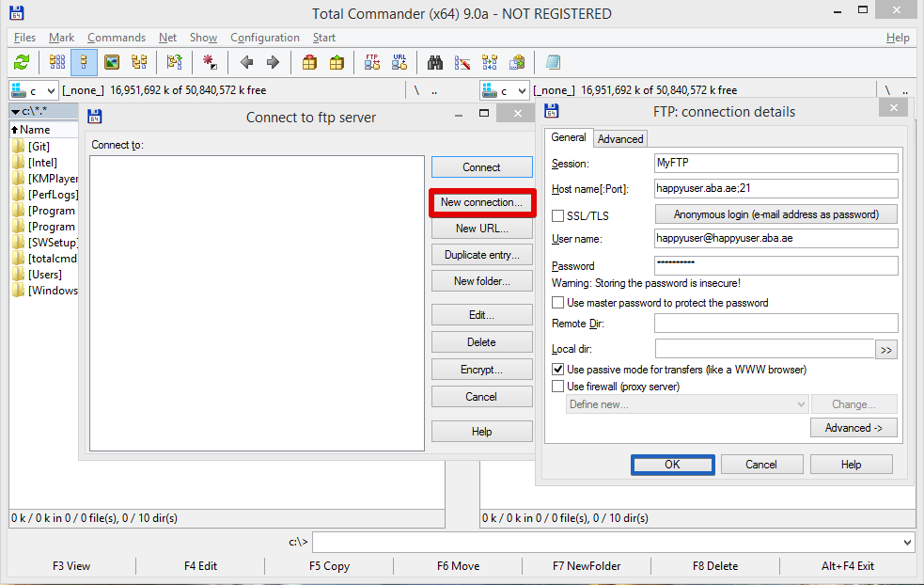Open the Mark menu

(61, 38)
